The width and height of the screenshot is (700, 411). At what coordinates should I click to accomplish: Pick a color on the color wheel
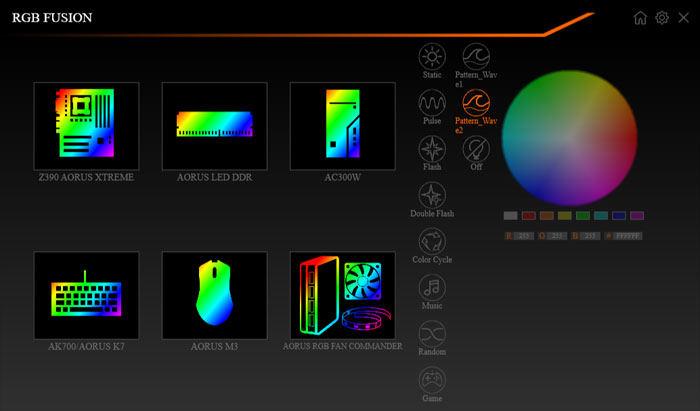(570, 138)
